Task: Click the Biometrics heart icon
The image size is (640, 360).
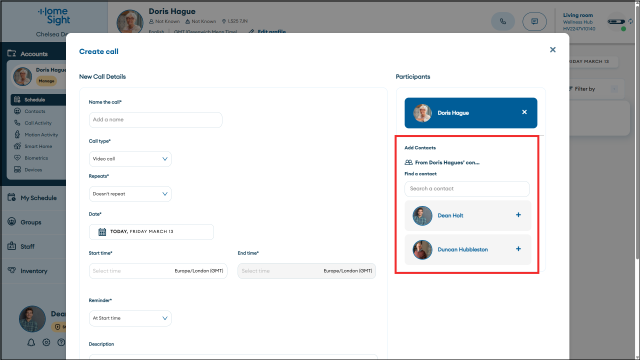Action: click(17, 158)
